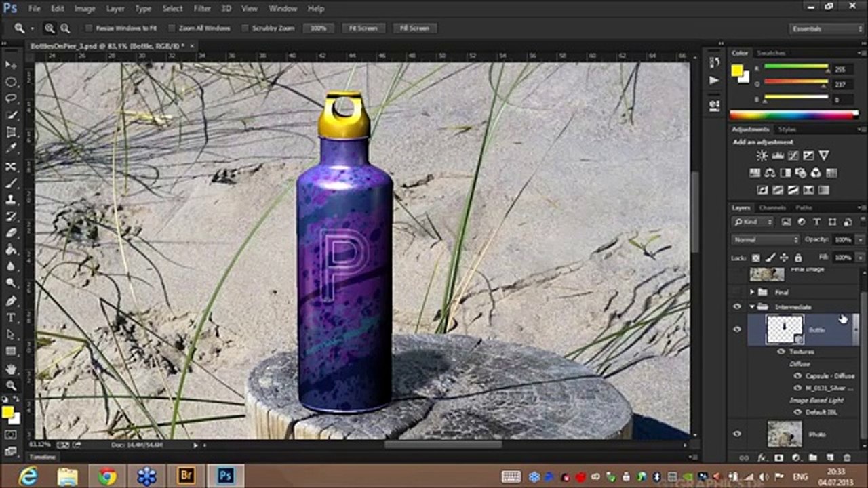Click the 100% zoom button

319,28
